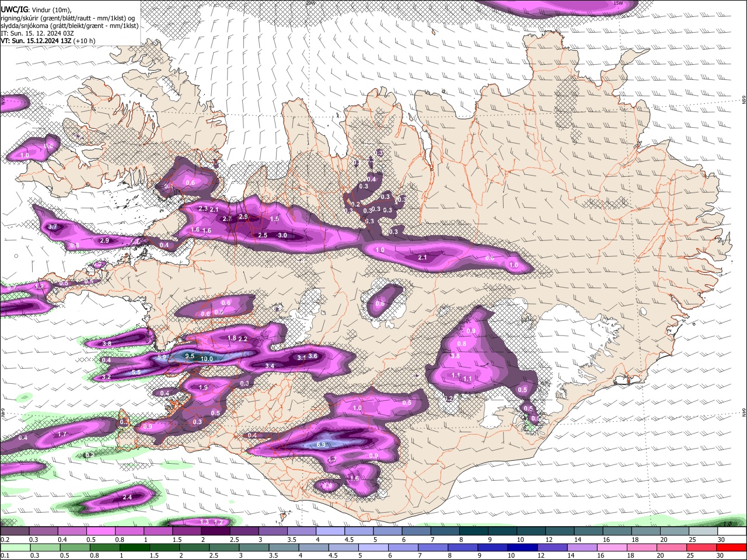Screen dimensions: 747x560
Task: Click the pale green swatch after 0.1
Action: (15, 548)
